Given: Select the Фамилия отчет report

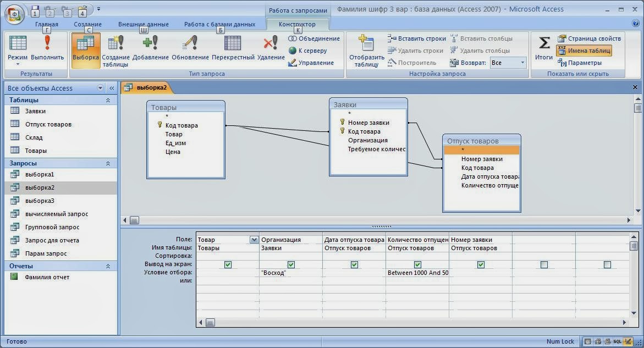Looking at the screenshot, I should click(61, 277).
